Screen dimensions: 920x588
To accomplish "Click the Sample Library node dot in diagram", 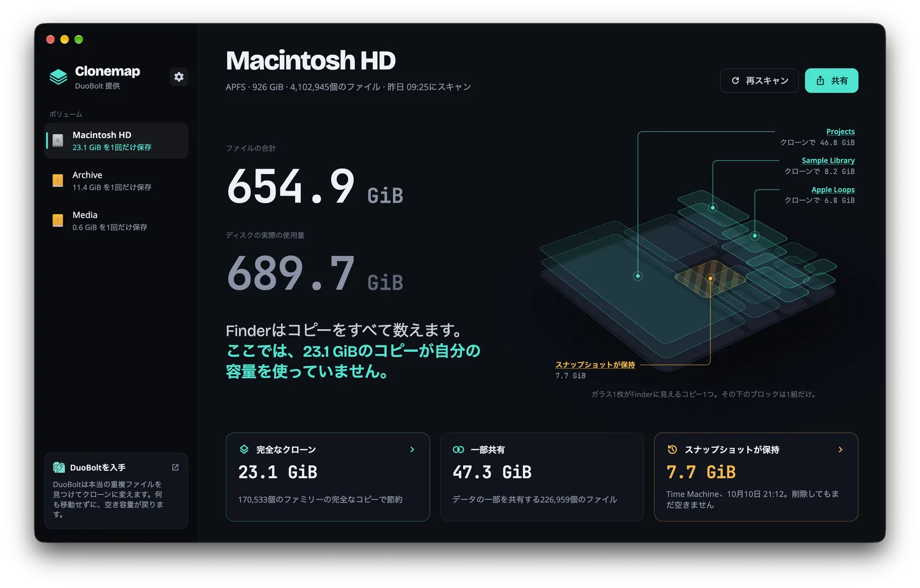I will (x=713, y=208).
